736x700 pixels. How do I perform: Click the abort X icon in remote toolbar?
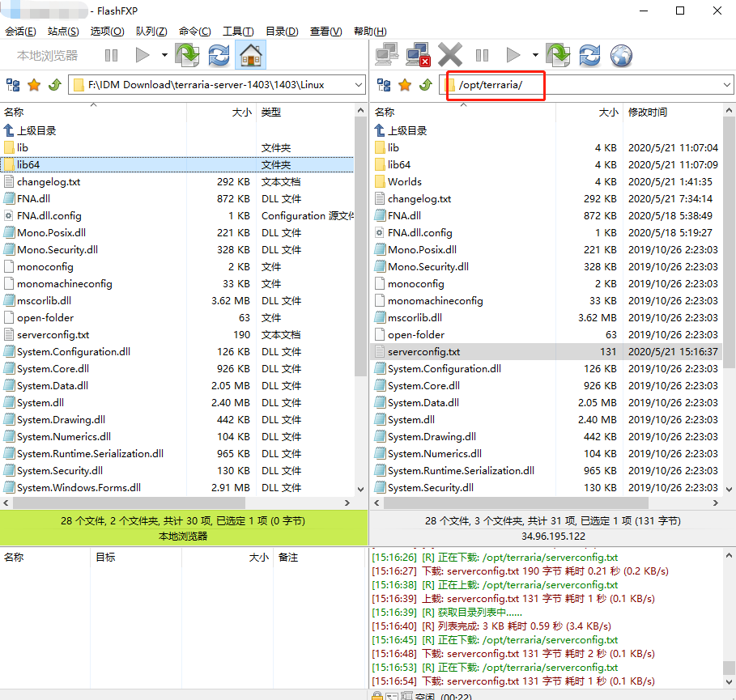coord(449,55)
